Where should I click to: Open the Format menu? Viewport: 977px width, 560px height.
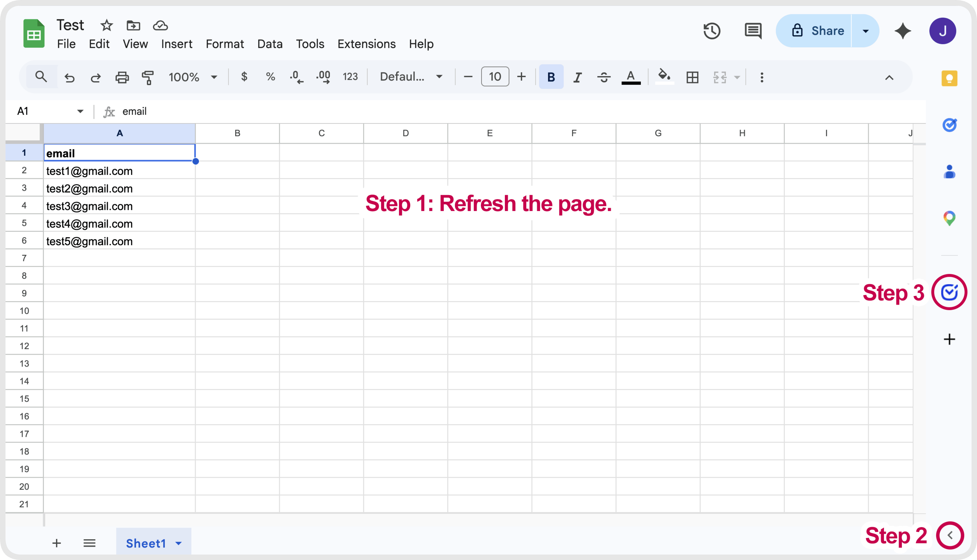tap(225, 44)
